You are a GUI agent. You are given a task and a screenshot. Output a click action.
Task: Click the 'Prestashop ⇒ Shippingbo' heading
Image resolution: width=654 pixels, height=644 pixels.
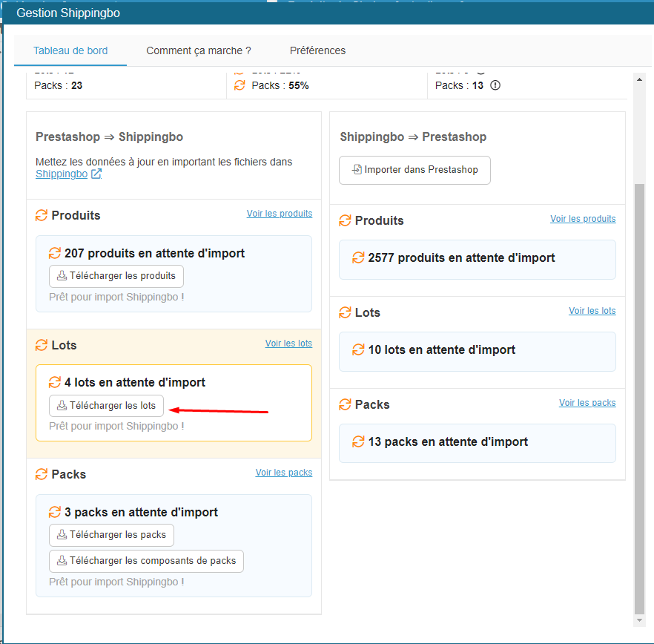[x=109, y=137]
